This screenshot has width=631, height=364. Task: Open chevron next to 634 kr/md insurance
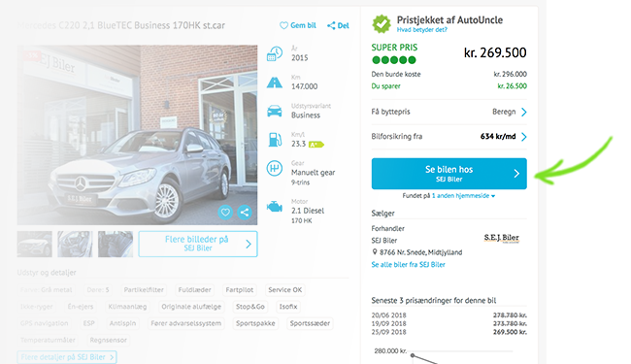[x=524, y=137]
